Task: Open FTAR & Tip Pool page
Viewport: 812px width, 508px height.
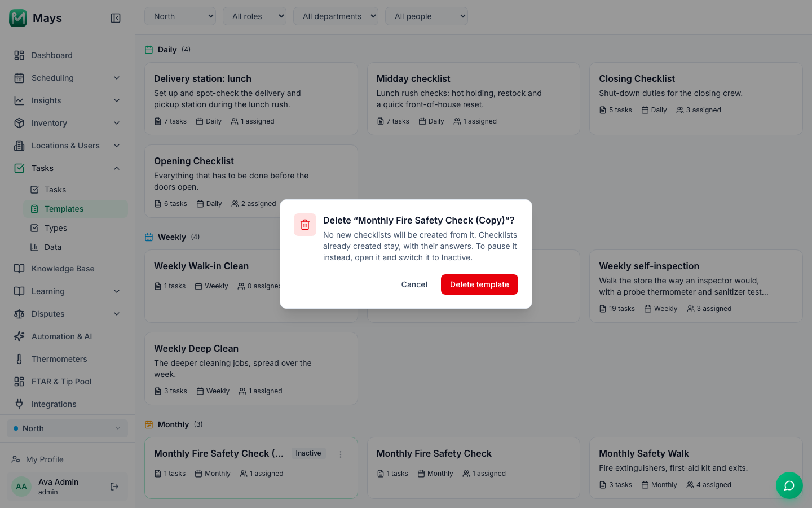Action: 67,382
